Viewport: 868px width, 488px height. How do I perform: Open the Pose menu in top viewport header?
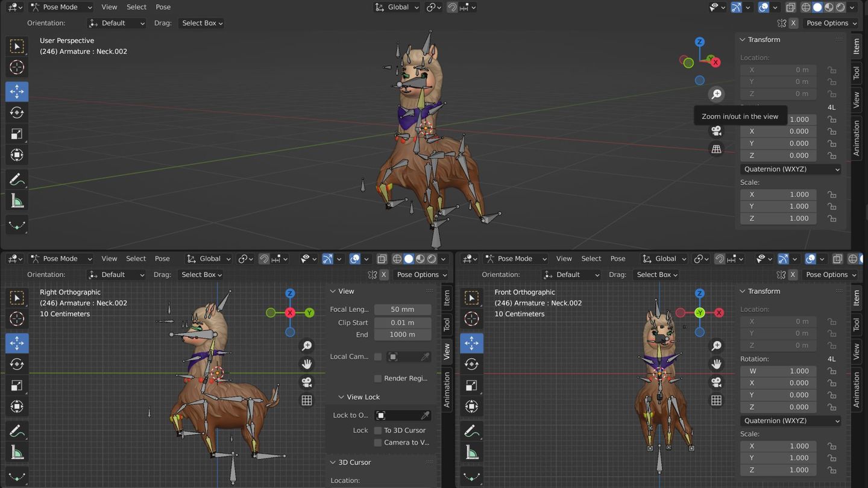pyautogui.click(x=163, y=7)
